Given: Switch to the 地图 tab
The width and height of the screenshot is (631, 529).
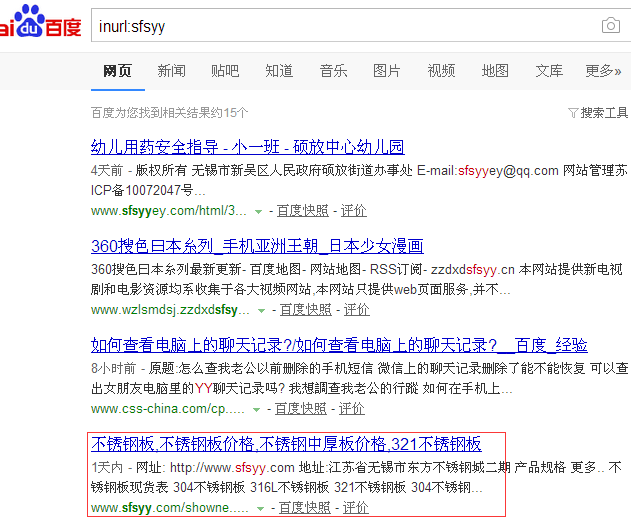Looking at the screenshot, I should point(495,71).
